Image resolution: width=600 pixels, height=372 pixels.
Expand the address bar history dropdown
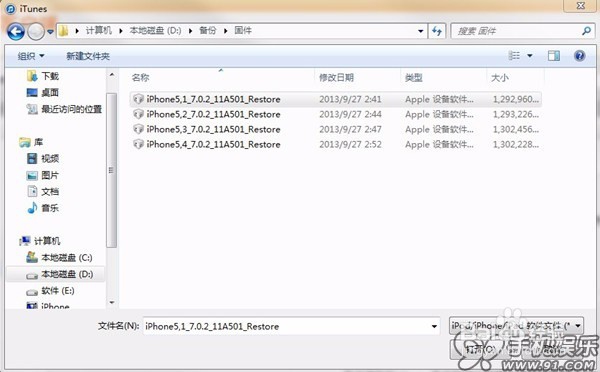pos(421,31)
